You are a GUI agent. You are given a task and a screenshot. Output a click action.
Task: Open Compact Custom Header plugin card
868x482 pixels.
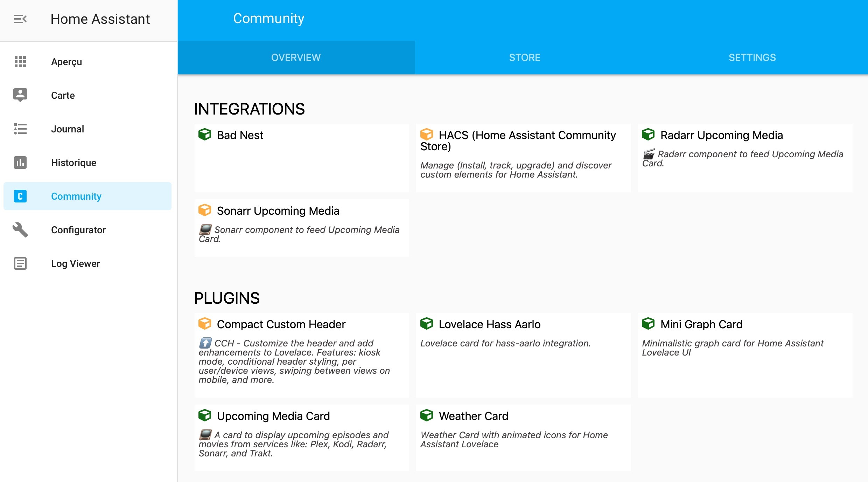pyautogui.click(x=302, y=354)
